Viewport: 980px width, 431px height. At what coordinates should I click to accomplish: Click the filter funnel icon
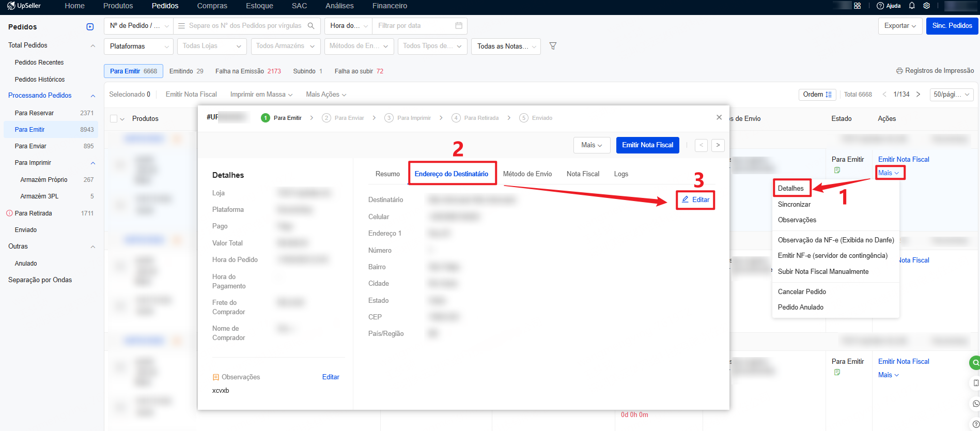[x=553, y=46]
